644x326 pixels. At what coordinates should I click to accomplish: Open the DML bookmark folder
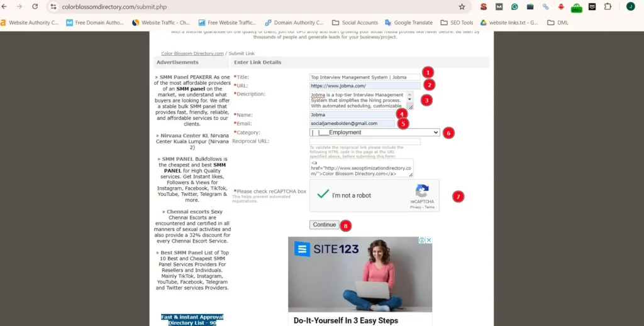point(558,23)
